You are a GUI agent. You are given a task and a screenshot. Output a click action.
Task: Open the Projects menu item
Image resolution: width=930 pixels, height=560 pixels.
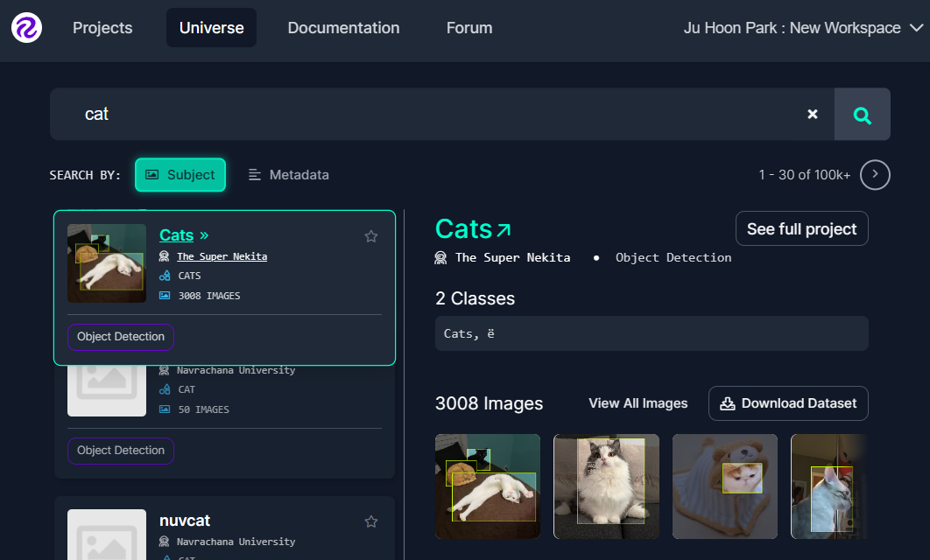tap(102, 28)
